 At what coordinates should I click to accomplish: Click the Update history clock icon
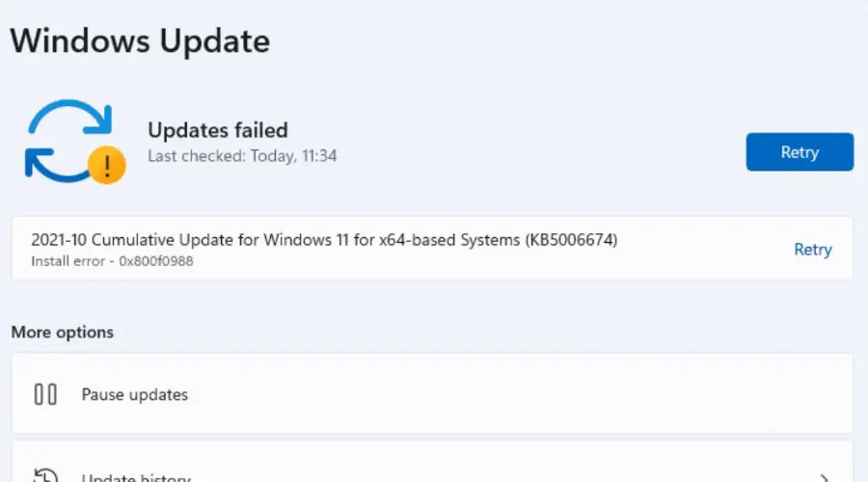pos(45,476)
